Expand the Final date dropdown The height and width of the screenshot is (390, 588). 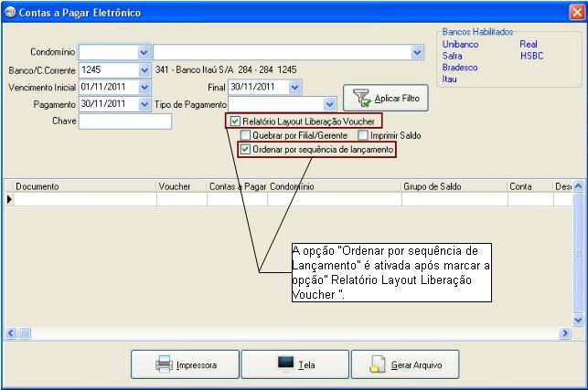(294, 88)
